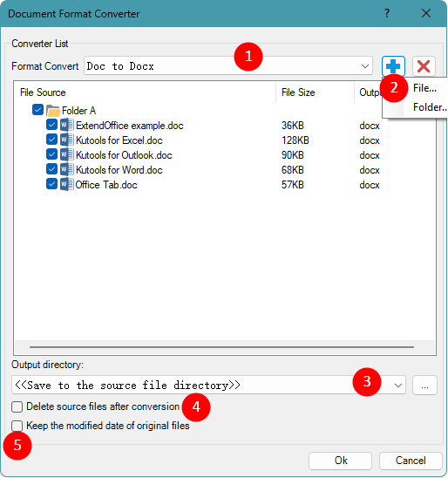Click Word icon of ExtendOffice example.doc
Screen dimensions: 448x478
[66, 126]
